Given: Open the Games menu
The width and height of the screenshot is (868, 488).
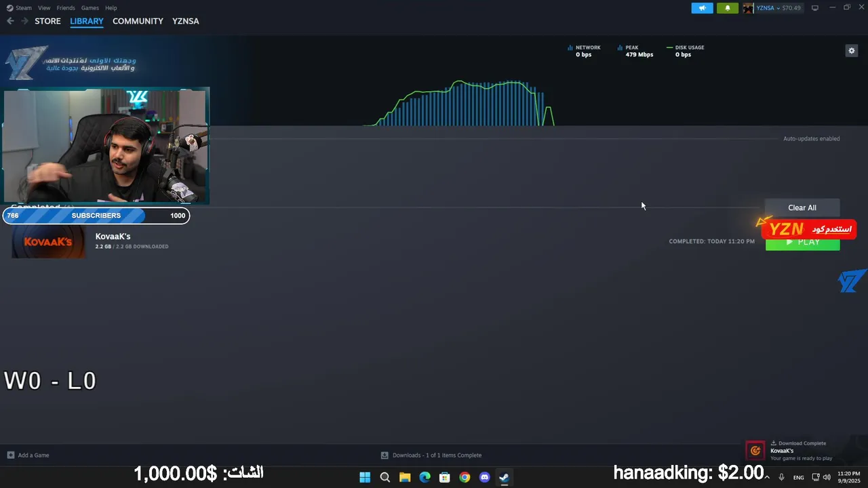Looking at the screenshot, I should click(90, 8).
